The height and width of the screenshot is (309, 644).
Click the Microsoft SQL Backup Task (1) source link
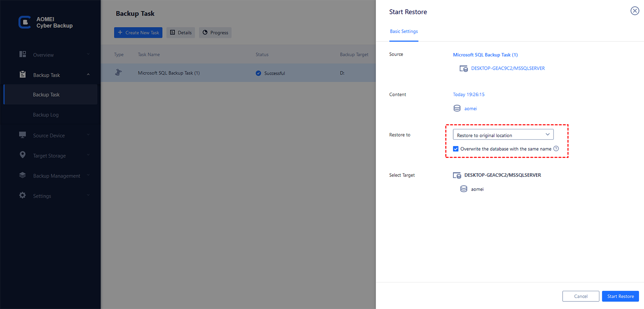click(485, 55)
